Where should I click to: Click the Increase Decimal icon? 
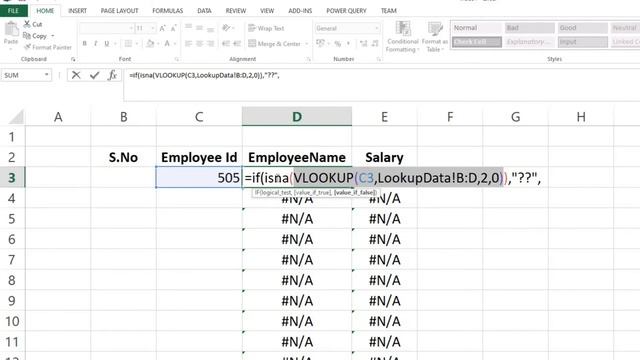363,43
